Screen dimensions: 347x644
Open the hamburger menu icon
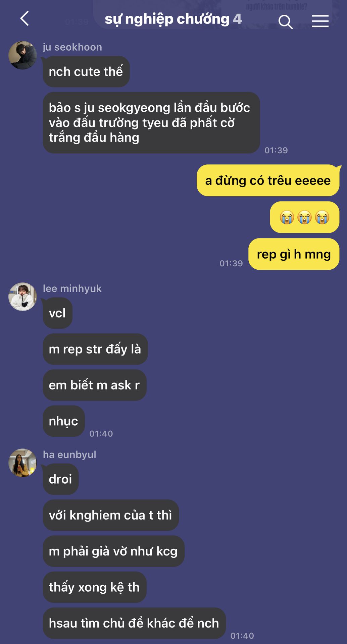point(320,21)
